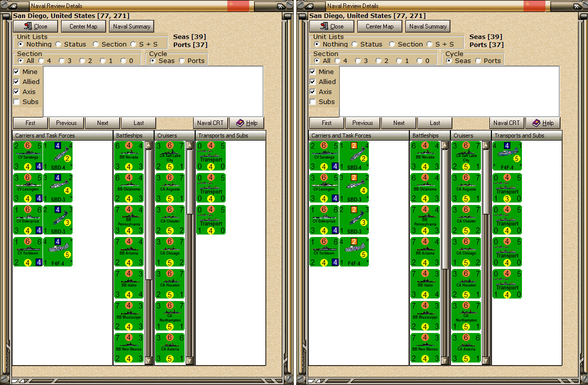
Task: Click Battleships column header in right window
Action: click(430, 135)
